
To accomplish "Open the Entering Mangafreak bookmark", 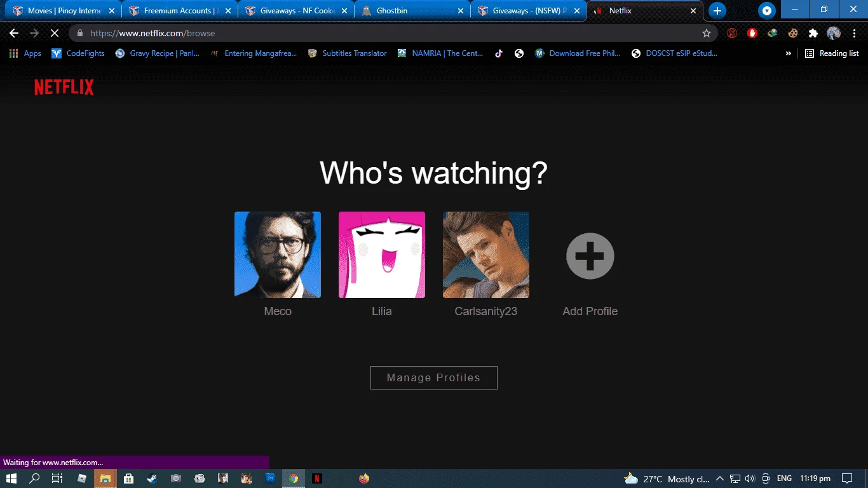I will point(254,53).
